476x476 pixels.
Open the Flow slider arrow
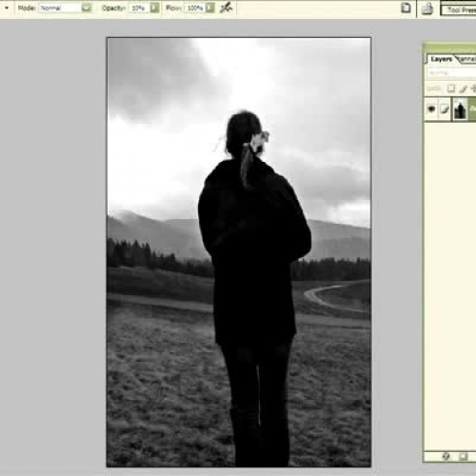(x=210, y=8)
